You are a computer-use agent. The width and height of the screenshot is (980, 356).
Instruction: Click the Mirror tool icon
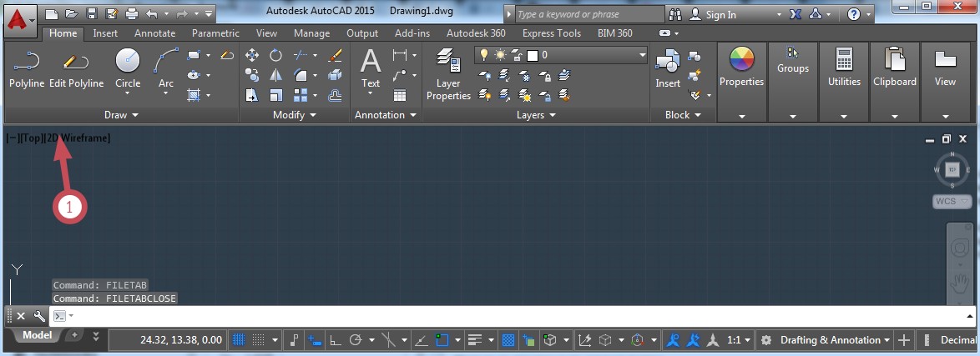[x=275, y=76]
